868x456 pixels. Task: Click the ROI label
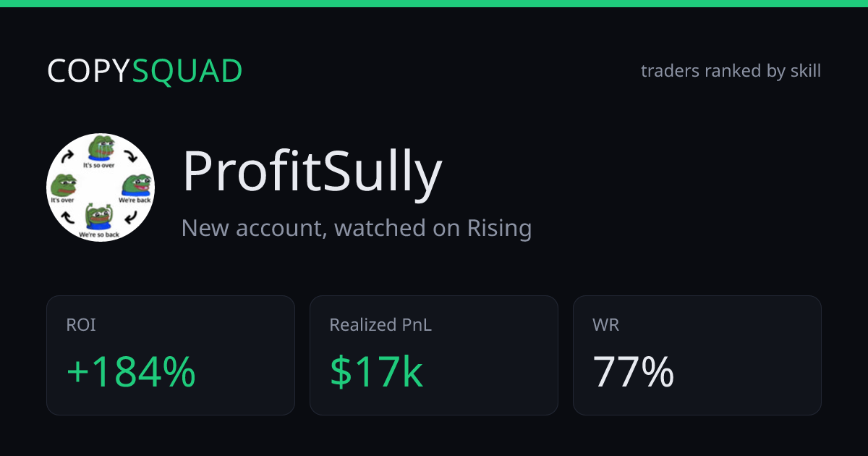81,325
